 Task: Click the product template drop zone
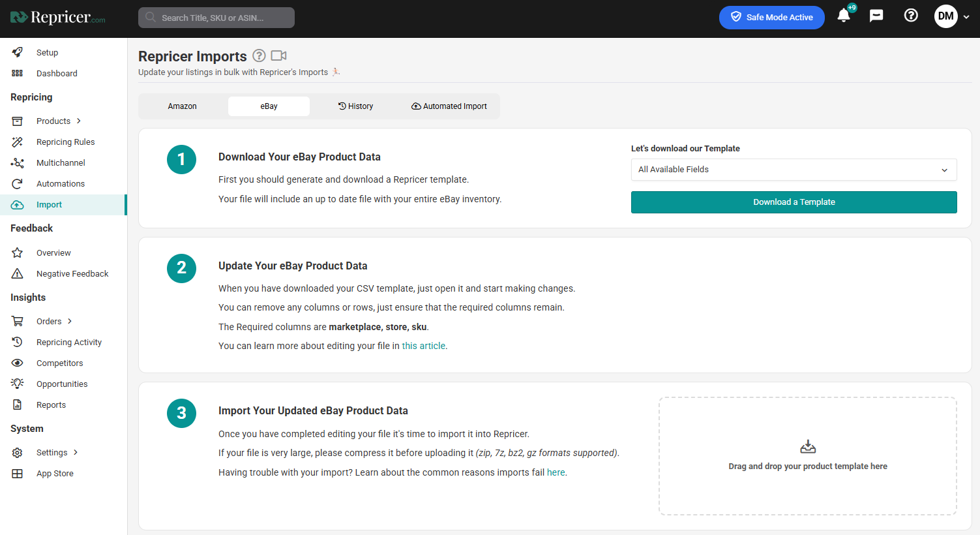(x=808, y=456)
